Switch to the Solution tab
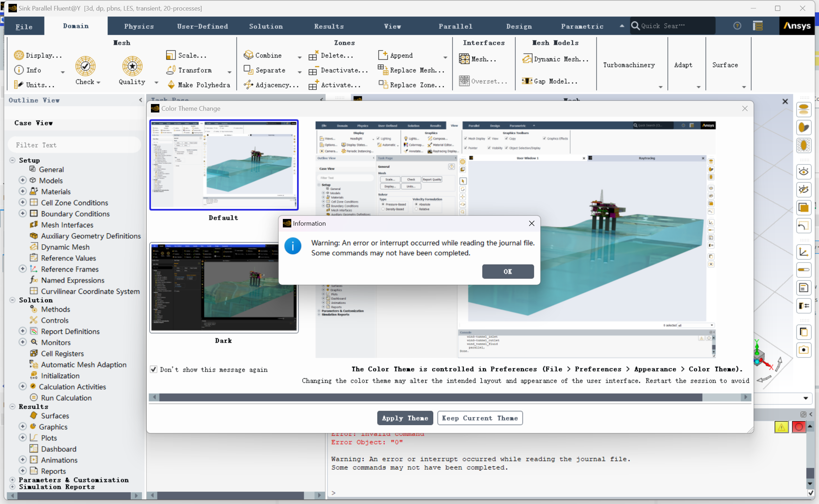This screenshot has height=504, width=819. click(266, 26)
